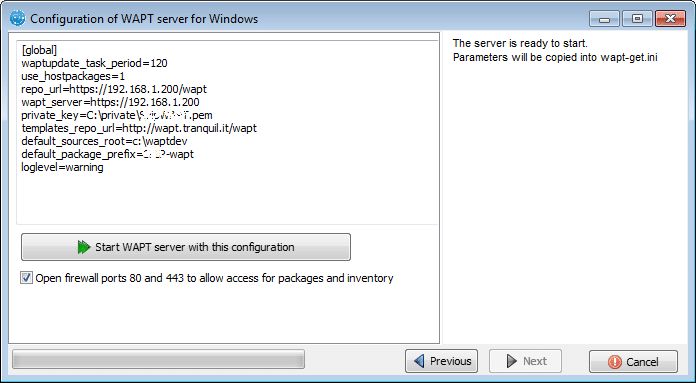696x383 pixels.
Task: Click the blue left-arrow Previous icon
Action: click(x=419, y=361)
